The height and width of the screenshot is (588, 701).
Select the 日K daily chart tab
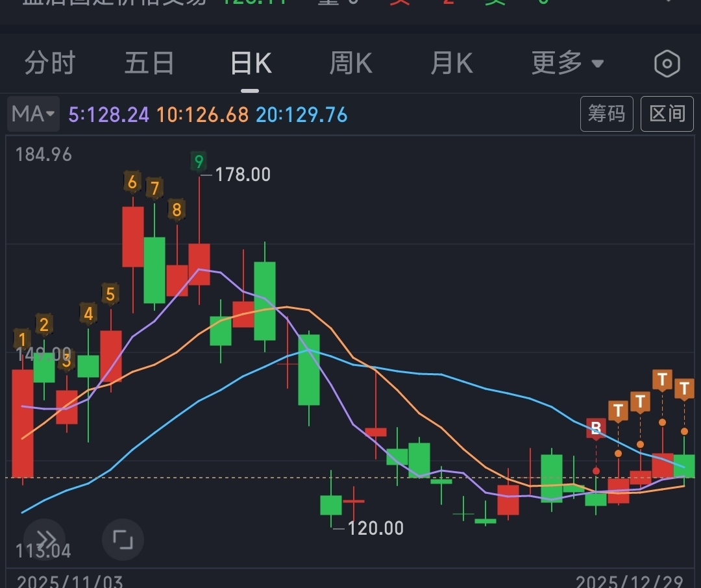(x=251, y=64)
